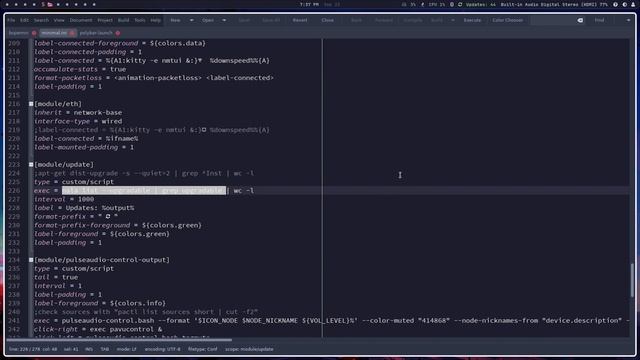The height and width of the screenshot is (360, 640).
Task: Collapse the [module/pulseaudio-control-output] fold marker
Action: click(x=31, y=260)
